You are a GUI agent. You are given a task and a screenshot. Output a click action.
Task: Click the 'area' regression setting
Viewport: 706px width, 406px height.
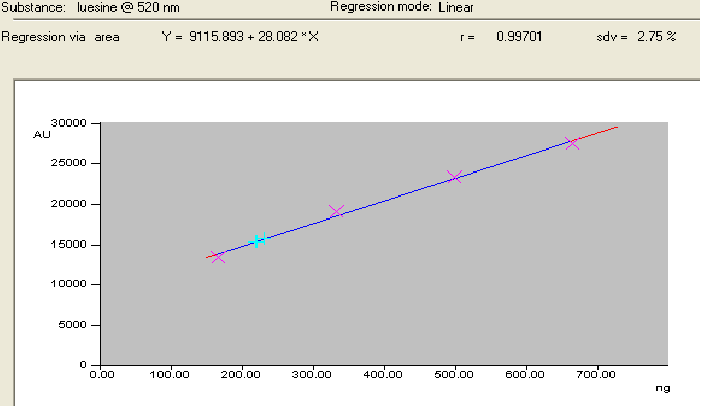pyautogui.click(x=107, y=37)
